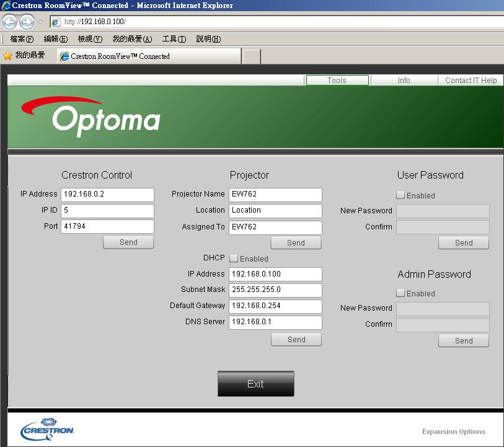Open the 工具(T) Tools menu
This screenshot has width=504, height=447.
(x=174, y=39)
